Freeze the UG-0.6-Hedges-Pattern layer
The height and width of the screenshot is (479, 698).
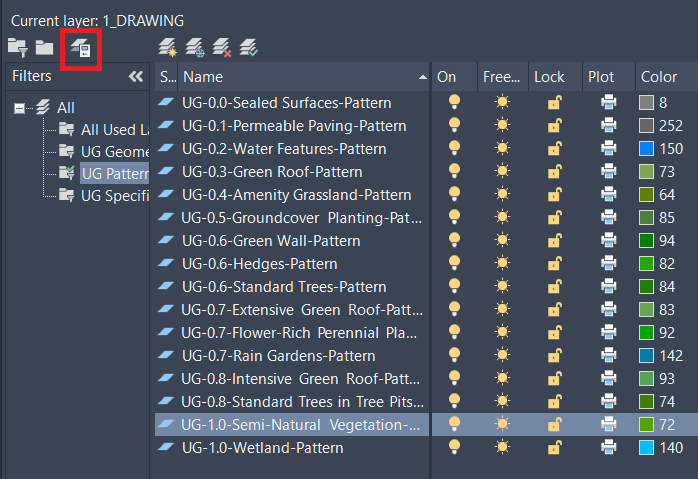[502, 264]
